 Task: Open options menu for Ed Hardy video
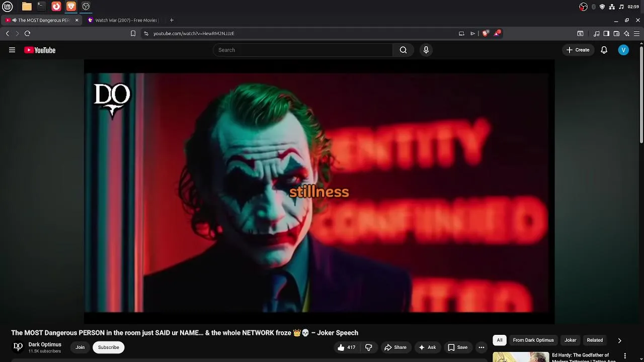(x=625, y=356)
